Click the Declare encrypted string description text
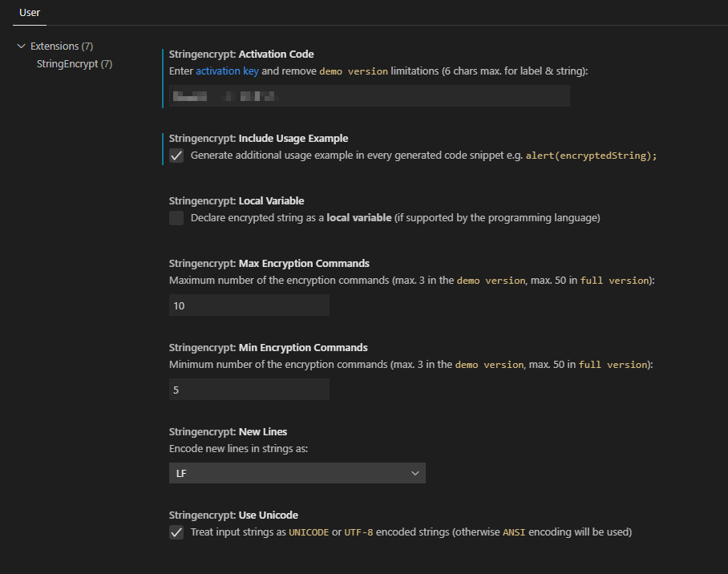The height and width of the screenshot is (574, 728). 395,218
